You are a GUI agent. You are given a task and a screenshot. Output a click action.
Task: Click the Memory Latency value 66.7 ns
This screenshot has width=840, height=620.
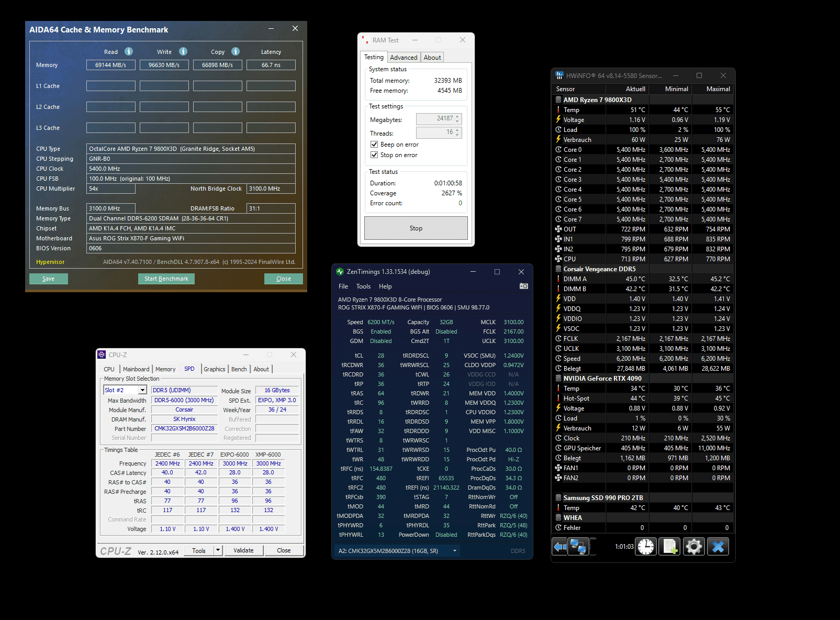click(271, 65)
